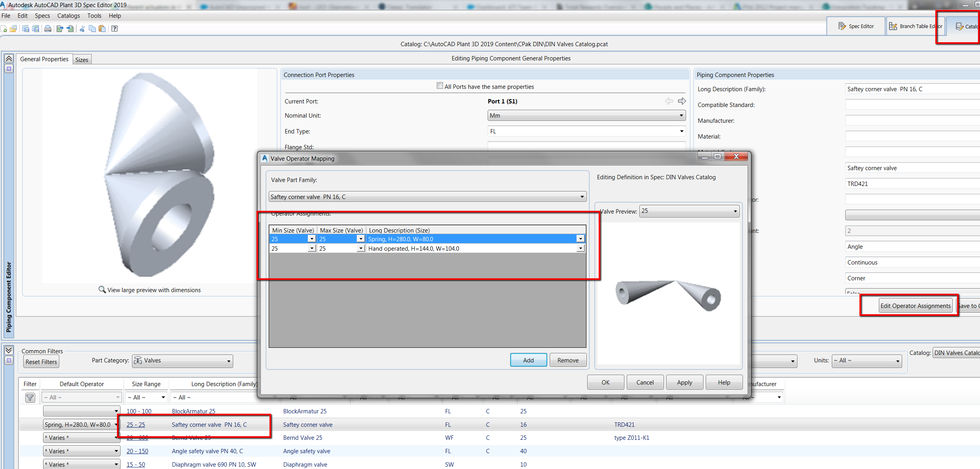Click the Save toolbar icon
This screenshot has width=980, height=469.
(26, 28)
